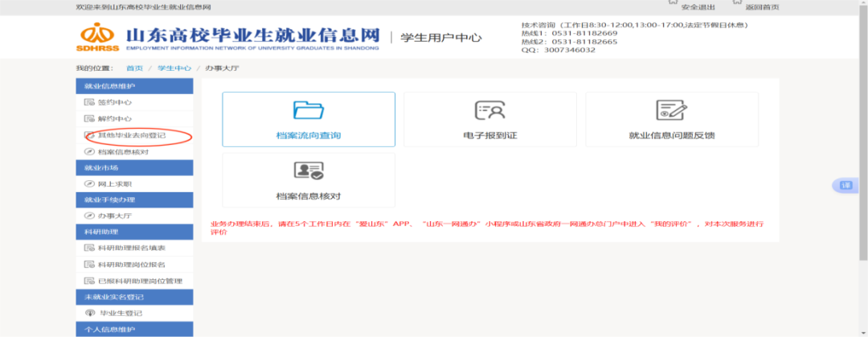
Task: Toggle the 就业市场 section header
Action: coord(135,167)
